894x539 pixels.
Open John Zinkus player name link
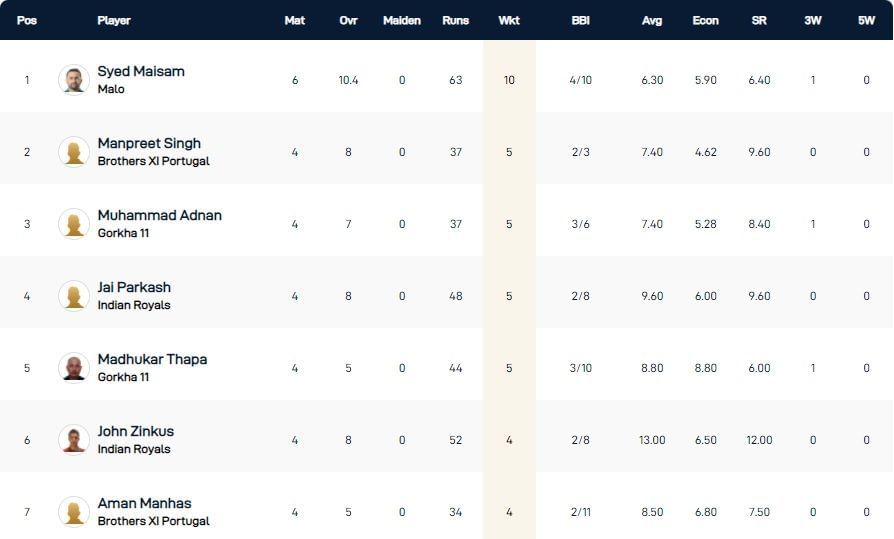point(136,432)
